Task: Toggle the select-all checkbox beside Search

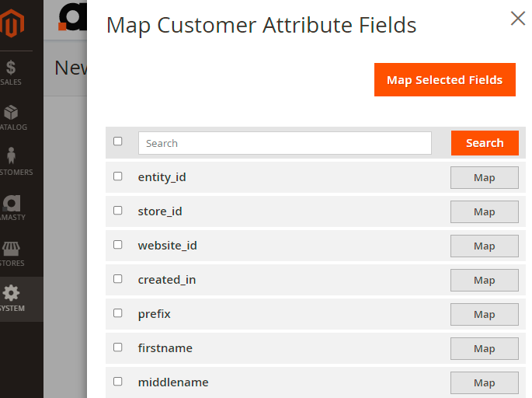Action: pyautogui.click(x=118, y=141)
